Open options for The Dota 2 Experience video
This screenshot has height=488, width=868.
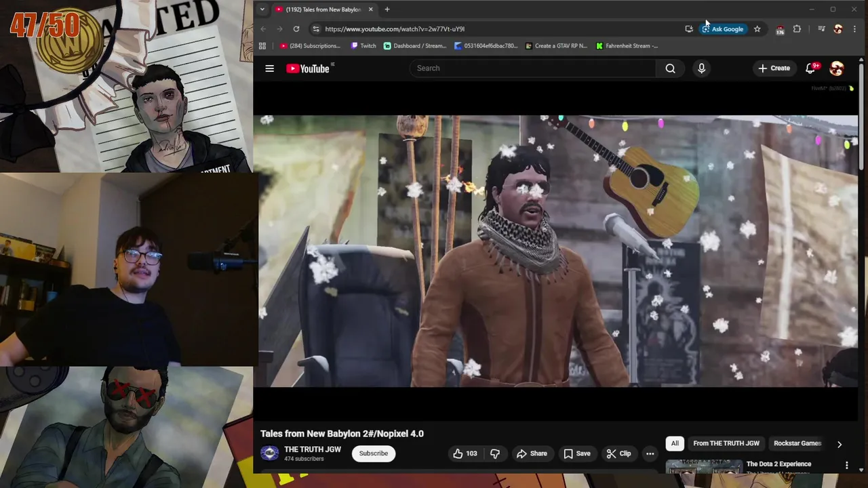click(x=846, y=465)
